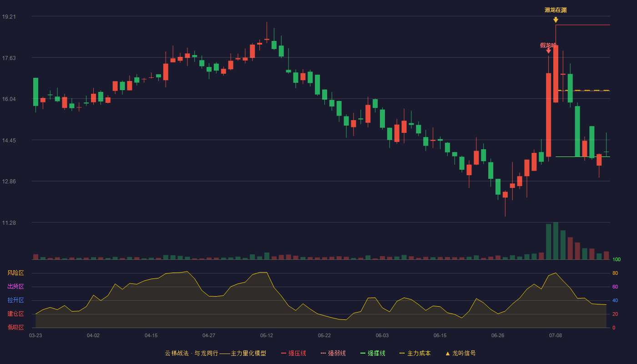Click the 19.21 price axis label
Screen dimensions: 637x364
9,16
